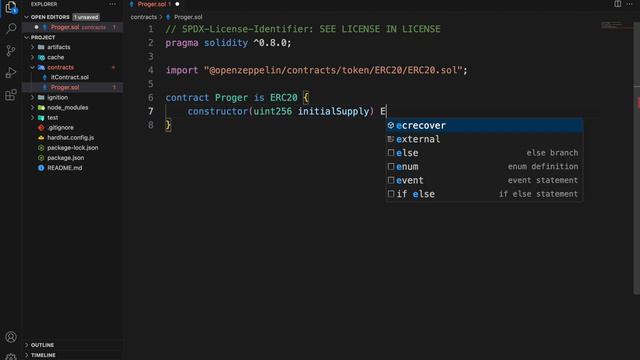Click the enum suggestion's snippet icon
The image size is (640, 360).
391,167
